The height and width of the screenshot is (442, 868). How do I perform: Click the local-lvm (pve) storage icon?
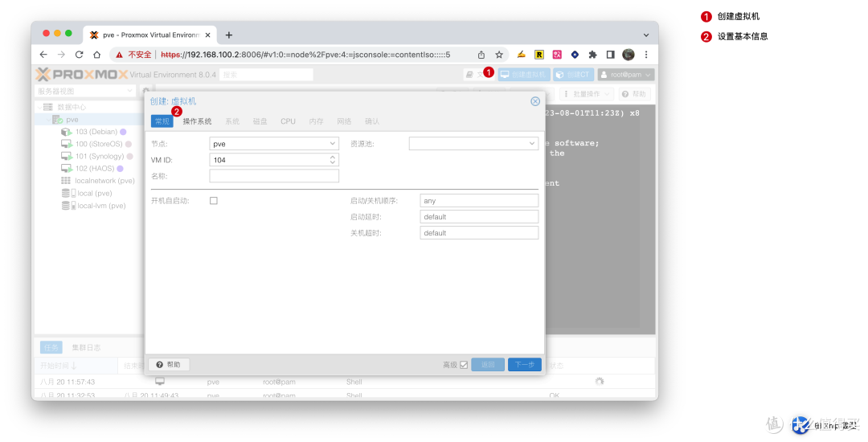point(68,205)
